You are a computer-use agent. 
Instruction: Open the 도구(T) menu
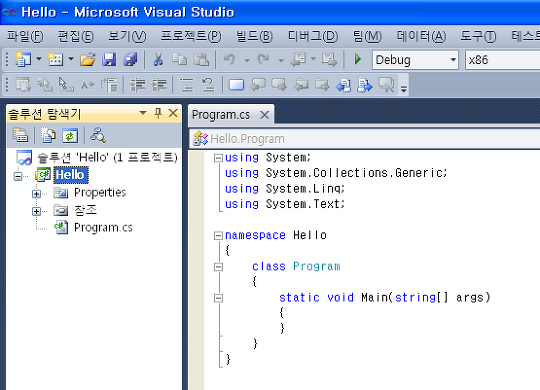[x=478, y=36]
